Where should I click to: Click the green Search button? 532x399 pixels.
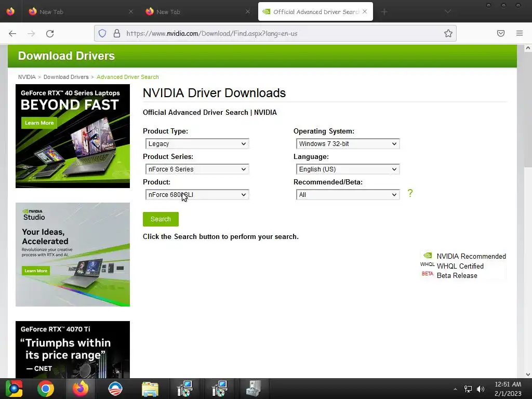(161, 219)
